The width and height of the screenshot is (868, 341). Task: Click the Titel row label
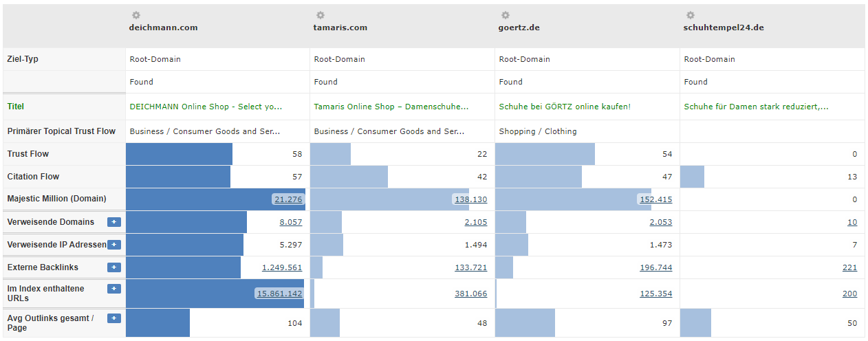pos(15,107)
